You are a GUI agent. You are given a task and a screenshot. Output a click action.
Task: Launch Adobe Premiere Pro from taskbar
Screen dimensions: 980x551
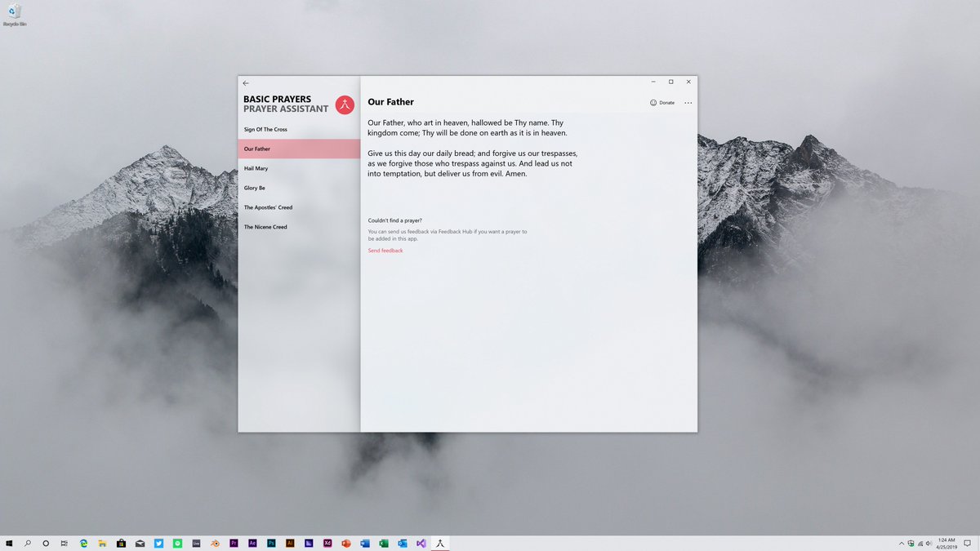pyautogui.click(x=234, y=543)
